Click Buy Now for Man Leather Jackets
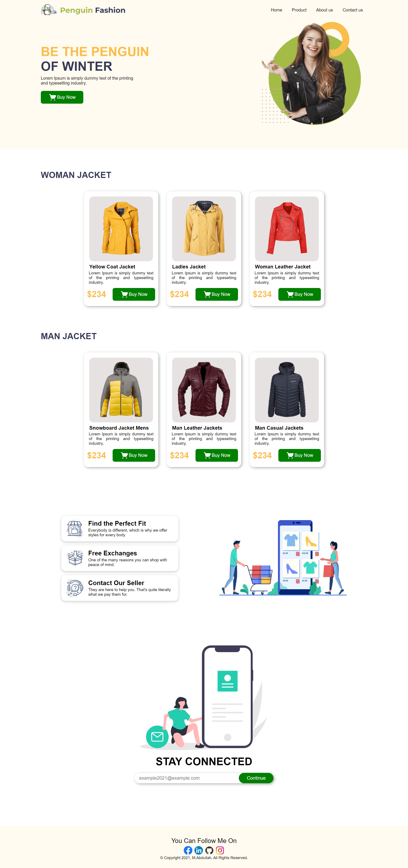This screenshot has width=408, height=868. point(217,455)
